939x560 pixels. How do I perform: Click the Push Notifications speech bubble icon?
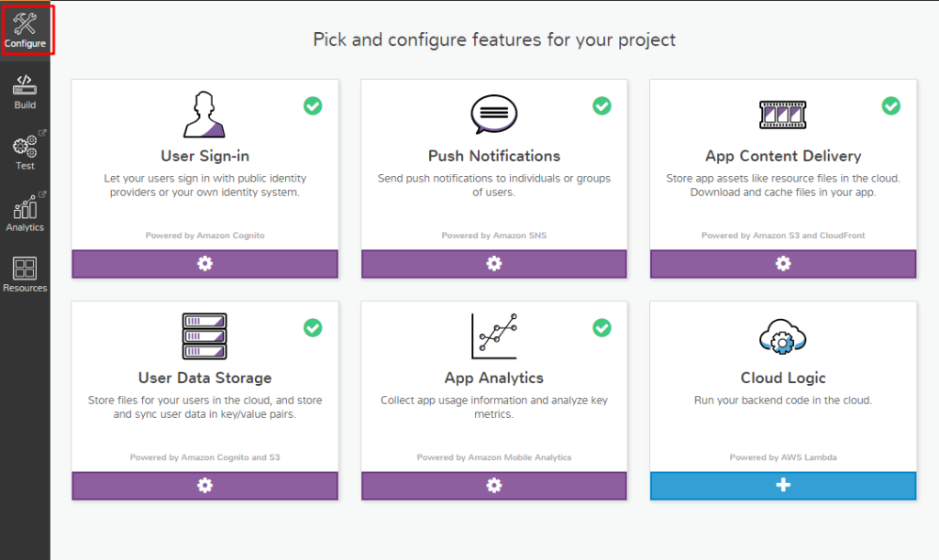coord(493,115)
